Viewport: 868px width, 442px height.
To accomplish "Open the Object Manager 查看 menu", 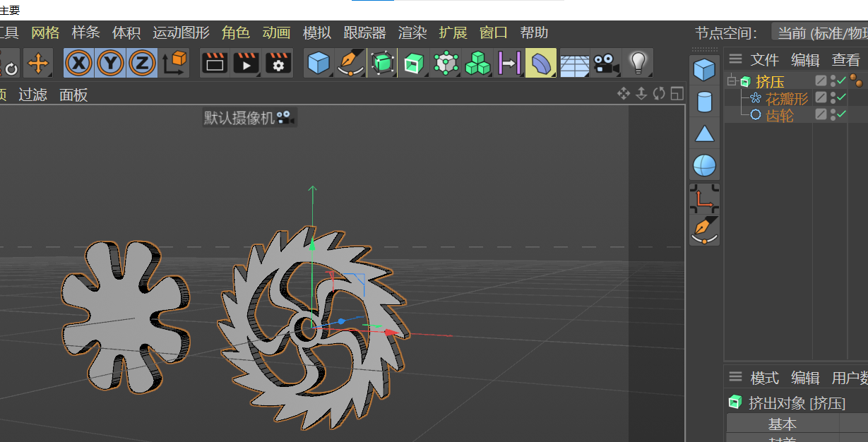I will click(846, 60).
